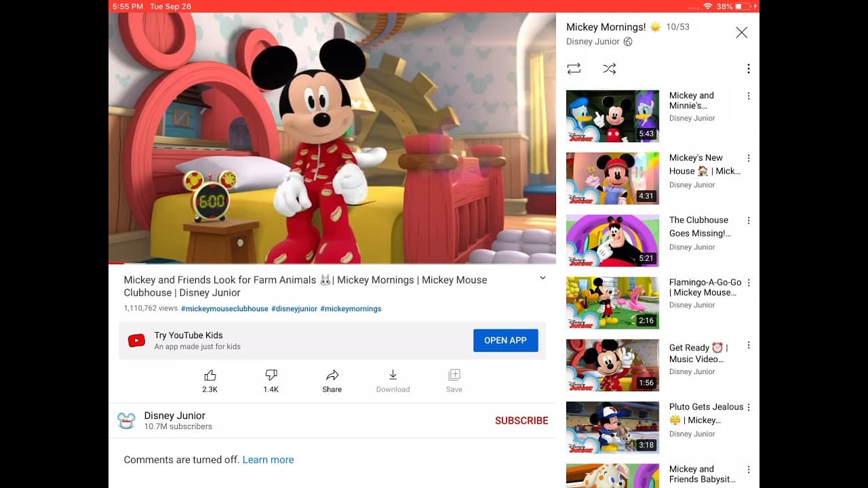Select 'Flamingo-A-Go-Go | Mickey Mouse' title text
Image resolution: width=868 pixels, height=488 pixels.
pos(705,287)
